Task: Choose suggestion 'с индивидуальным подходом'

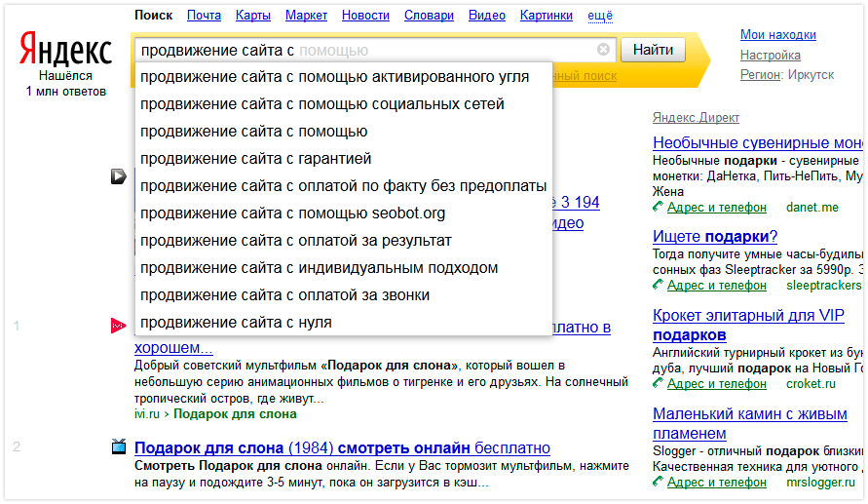Action: coord(343,267)
